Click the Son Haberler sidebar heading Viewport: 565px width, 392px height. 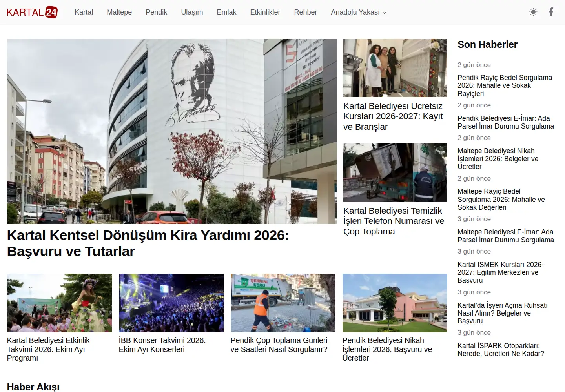click(487, 45)
